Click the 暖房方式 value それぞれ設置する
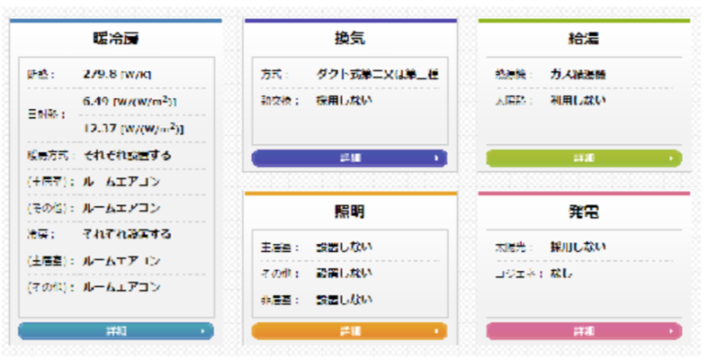707x360 pixels. point(127,156)
